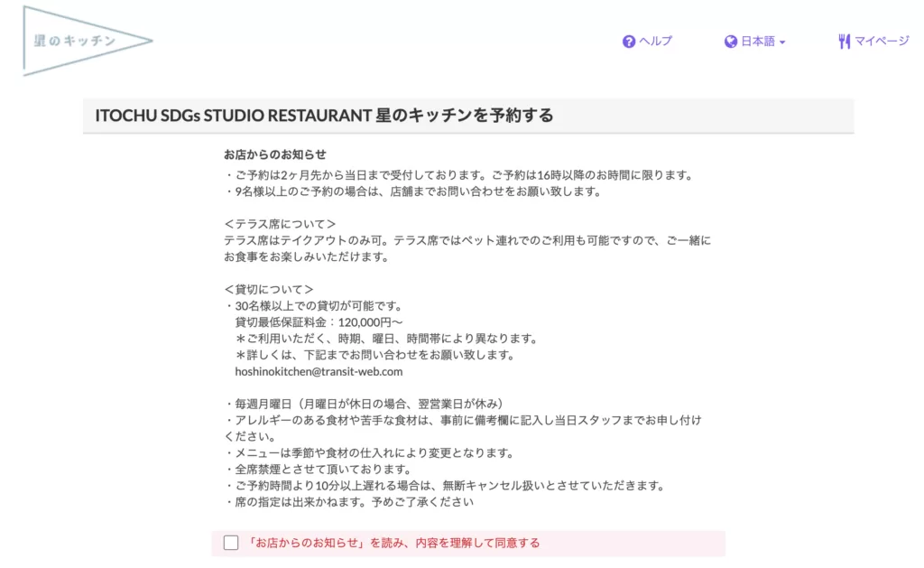924x568 pixels.
Task: Open the 日本語 language dropdown
Action: tap(762, 42)
